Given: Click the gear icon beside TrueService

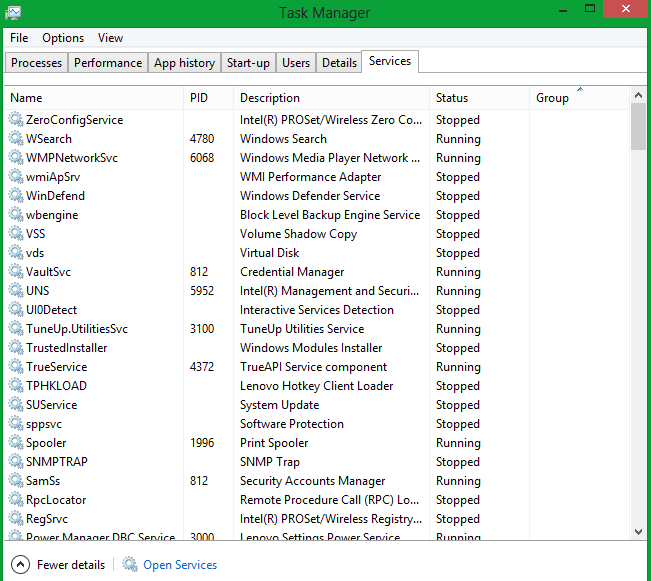Looking at the screenshot, I should 16,366.
